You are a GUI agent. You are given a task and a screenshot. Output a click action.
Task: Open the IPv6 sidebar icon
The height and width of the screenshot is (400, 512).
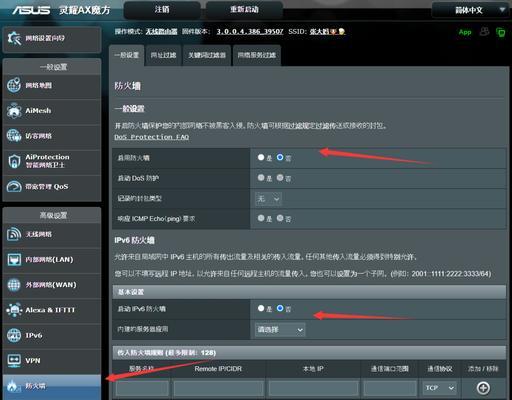(x=14, y=335)
